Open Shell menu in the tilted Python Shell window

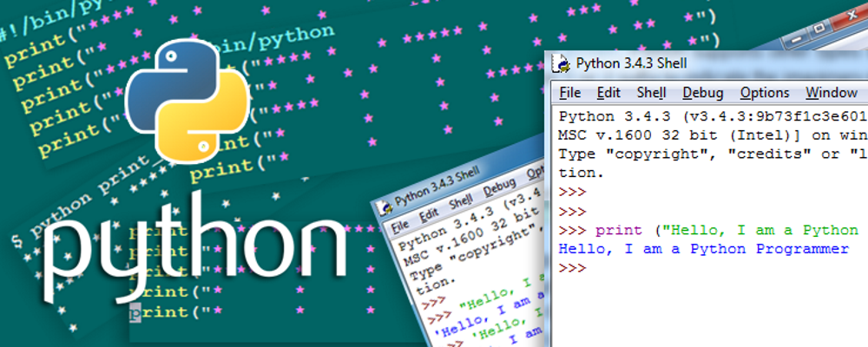(461, 201)
